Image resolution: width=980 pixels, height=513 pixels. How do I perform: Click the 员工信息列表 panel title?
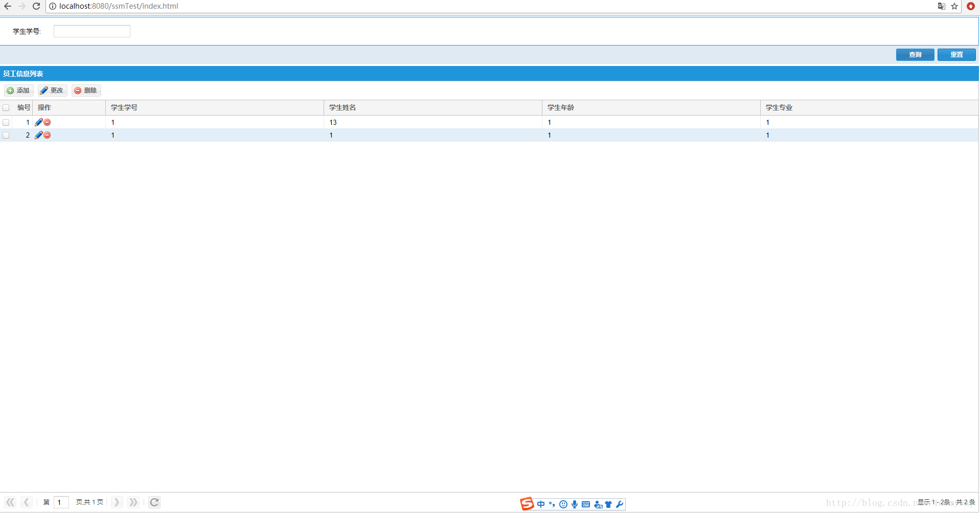click(23, 74)
